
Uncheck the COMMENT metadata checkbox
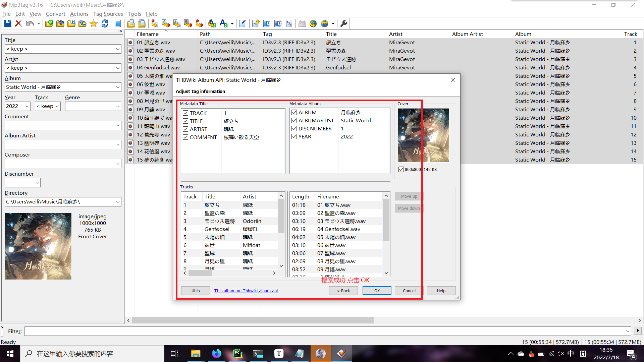pyautogui.click(x=185, y=137)
